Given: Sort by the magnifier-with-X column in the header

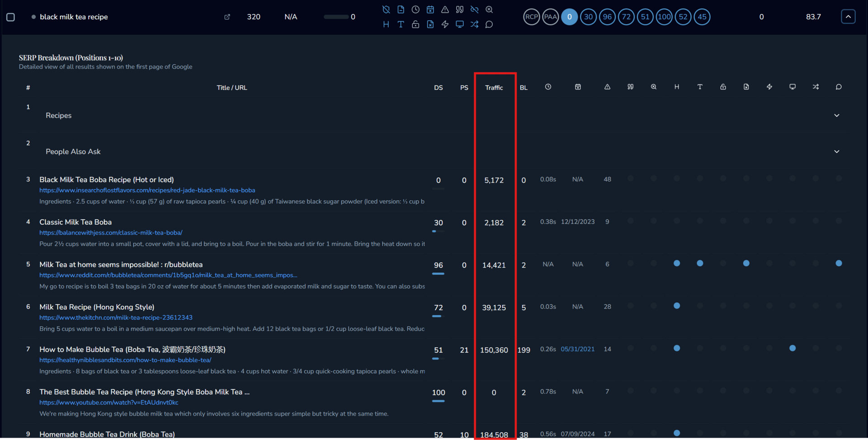Looking at the screenshot, I should pyautogui.click(x=654, y=87).
